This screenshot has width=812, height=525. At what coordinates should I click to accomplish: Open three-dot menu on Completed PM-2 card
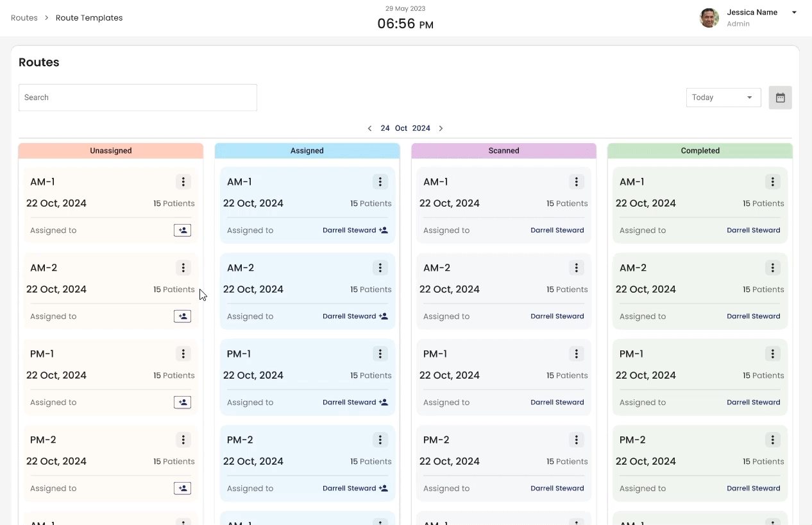(773, 440)
